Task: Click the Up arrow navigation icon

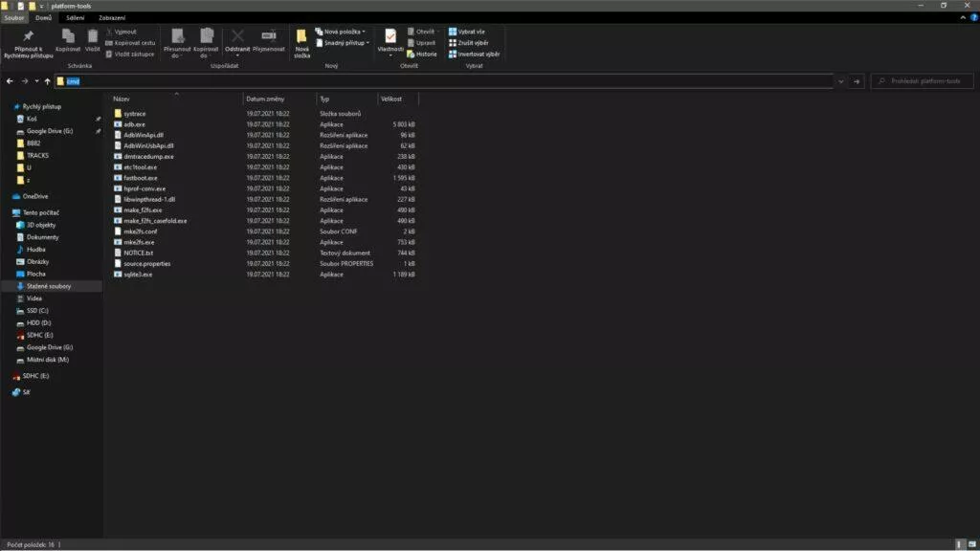Action: tap(48, 81)
